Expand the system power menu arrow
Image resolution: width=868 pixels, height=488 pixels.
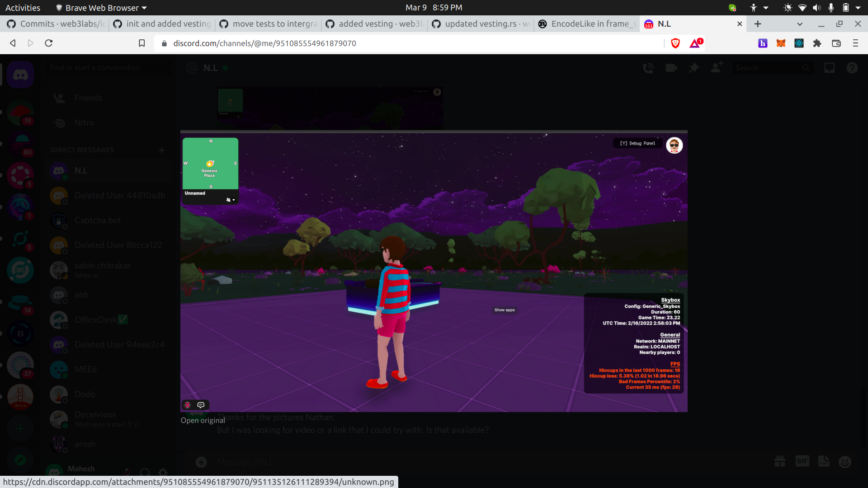[x=858, y=8]
